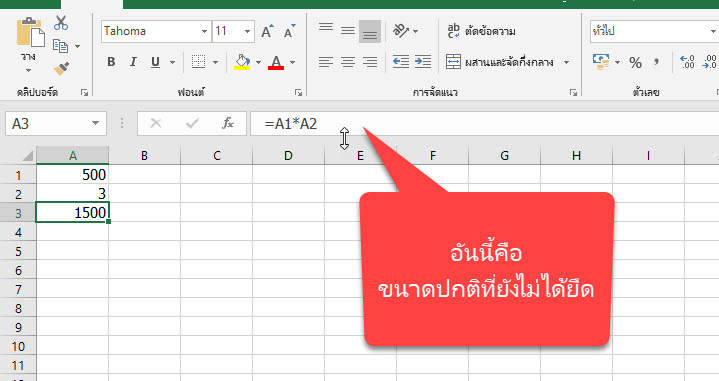This screenshot has height=381, width=719.
Task: Click the formula bar showing =A1*A2
Action: click(484, 123)
